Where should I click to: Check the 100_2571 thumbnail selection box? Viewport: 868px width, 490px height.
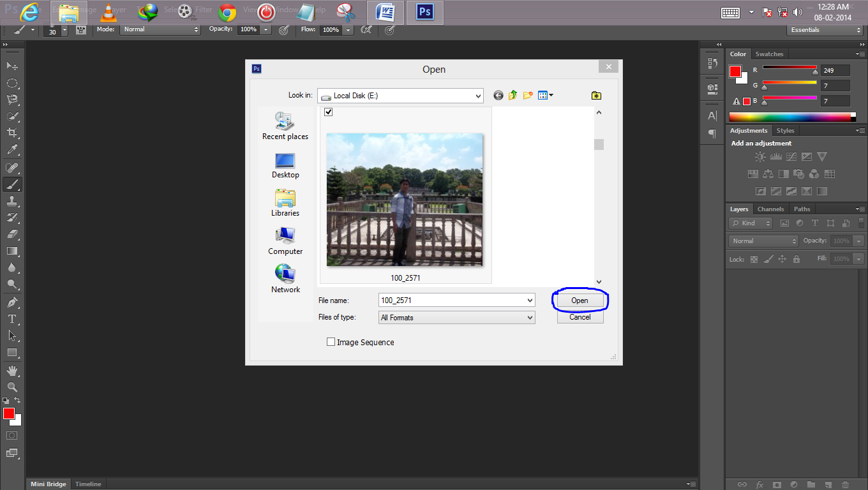(328, 112)
